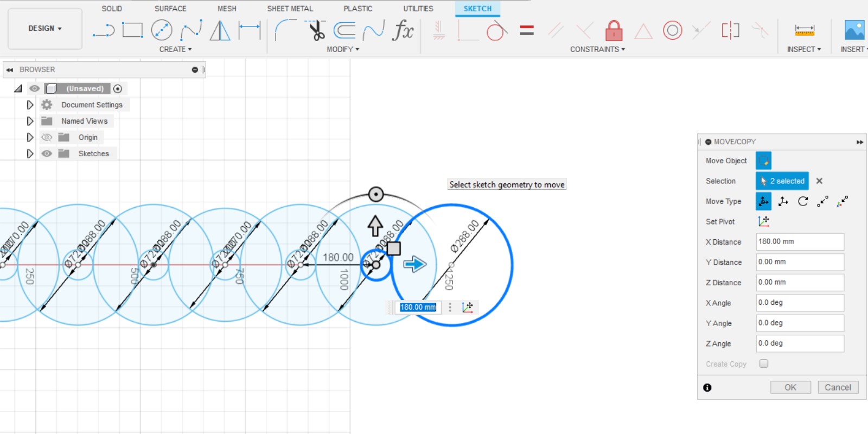Select the Sketch Dimension tool
This screenshot has width=868, height=434.
click(x=250, y=30)
